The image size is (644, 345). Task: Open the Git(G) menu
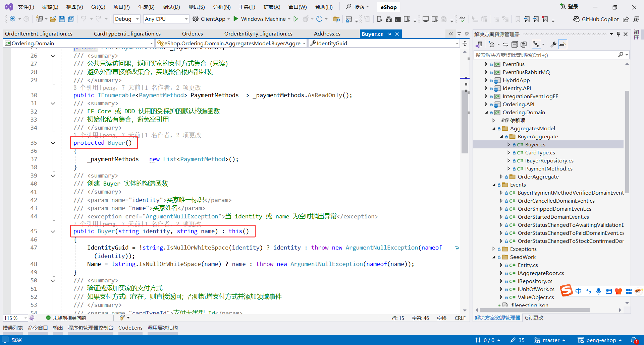click(98, 7)
